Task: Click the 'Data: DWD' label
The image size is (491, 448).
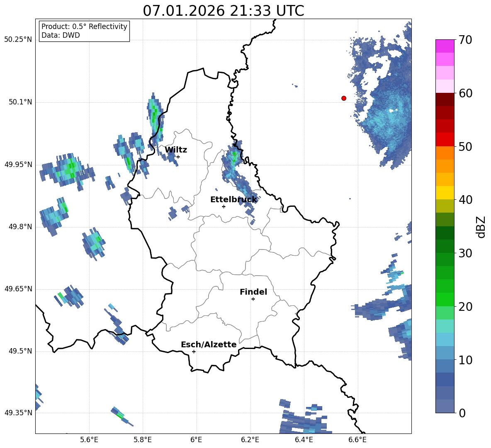Action: (x=61, y=35)
